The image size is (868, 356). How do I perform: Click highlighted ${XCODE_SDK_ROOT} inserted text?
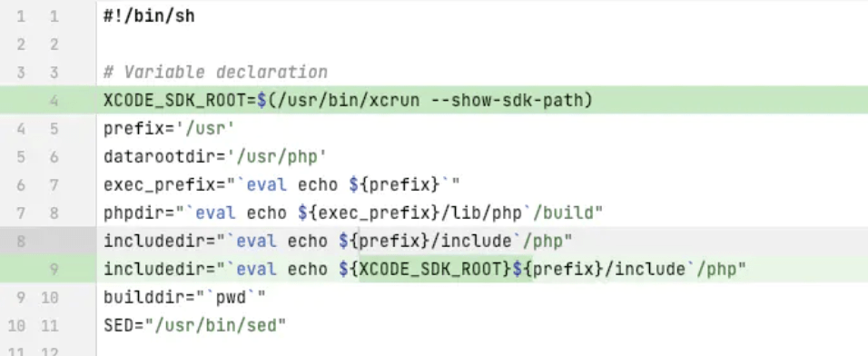point(425,269)
